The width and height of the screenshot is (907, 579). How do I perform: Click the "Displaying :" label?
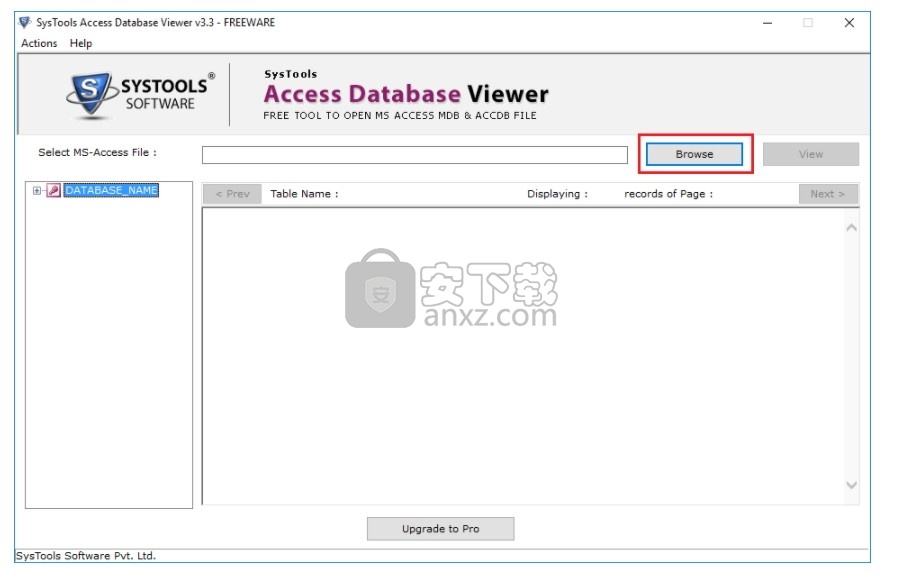point(557,194)
